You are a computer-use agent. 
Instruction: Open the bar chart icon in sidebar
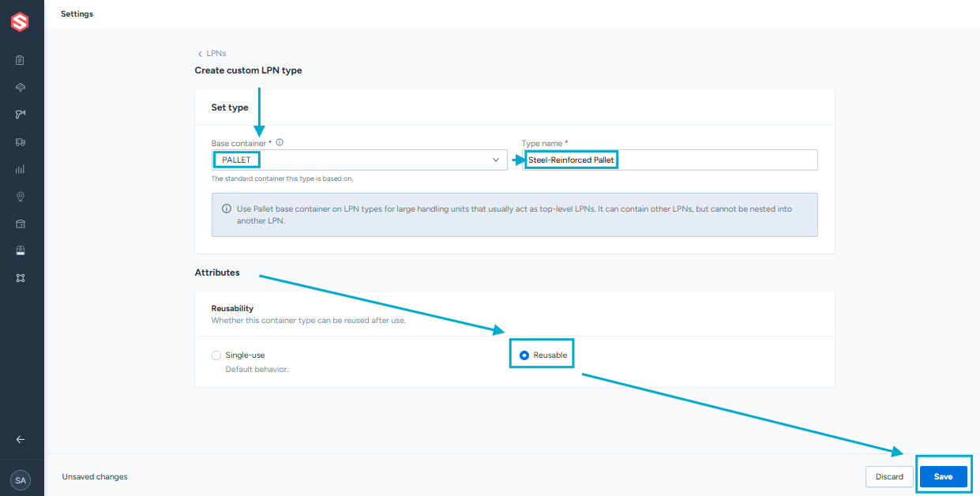(x=21, y=169)
